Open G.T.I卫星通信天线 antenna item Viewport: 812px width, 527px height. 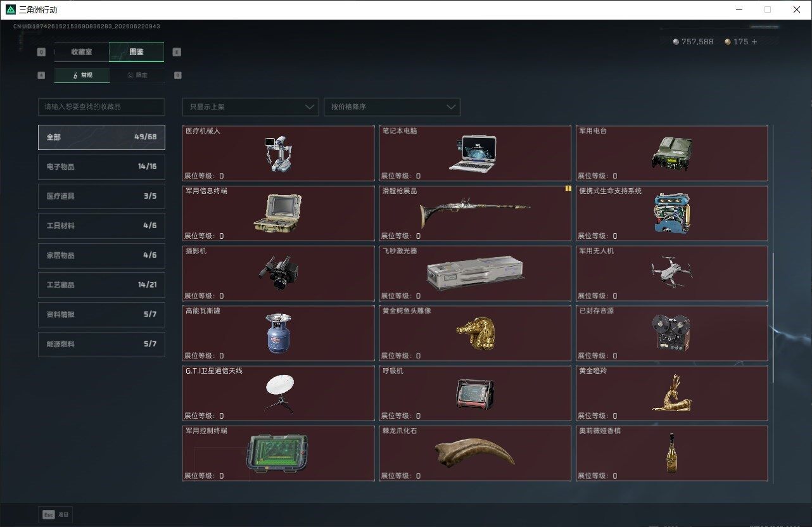(x=279, y=393)
